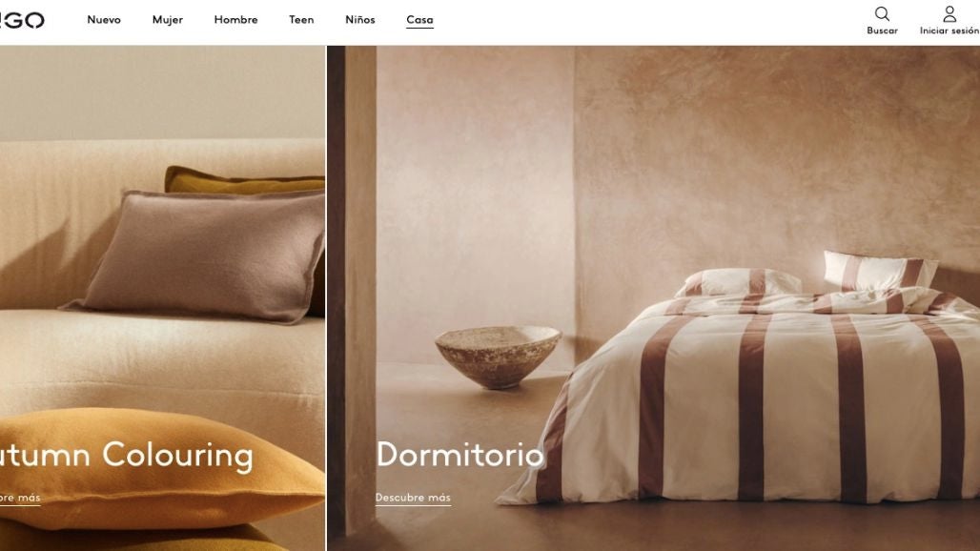The height and width of the screenshot is (551, 980).
Task: Click the Dormitorio heading
Action: pos(460,454)
